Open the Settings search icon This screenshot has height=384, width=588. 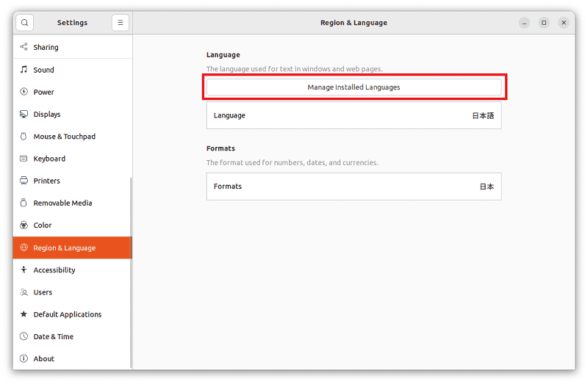coord(25,23)
